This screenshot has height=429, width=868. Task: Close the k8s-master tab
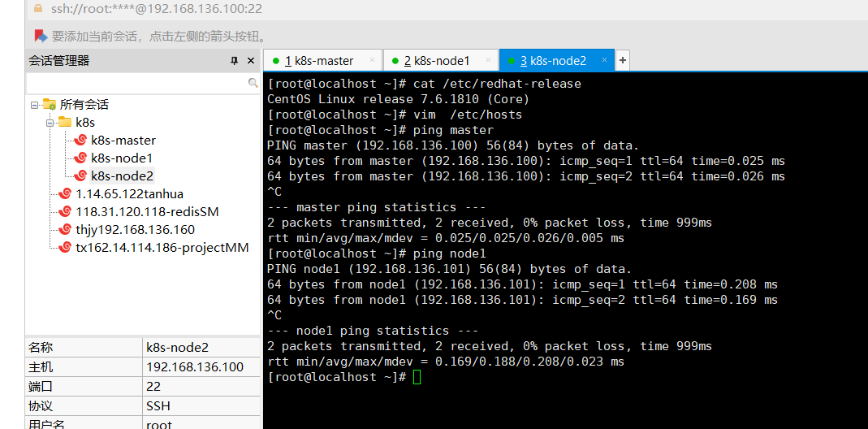click(372, 59)
